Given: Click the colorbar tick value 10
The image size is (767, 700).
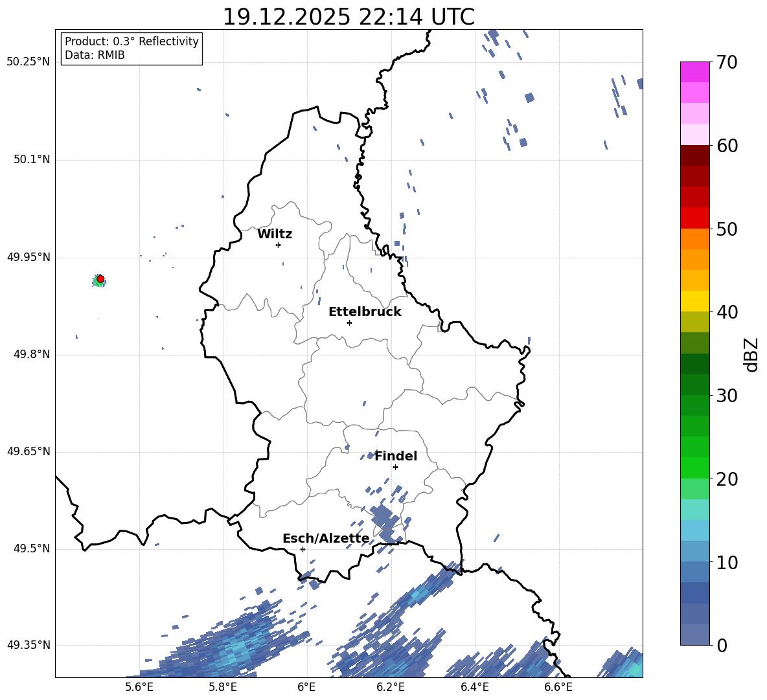Looking at the screenshot, I should (x=727, y=562).
